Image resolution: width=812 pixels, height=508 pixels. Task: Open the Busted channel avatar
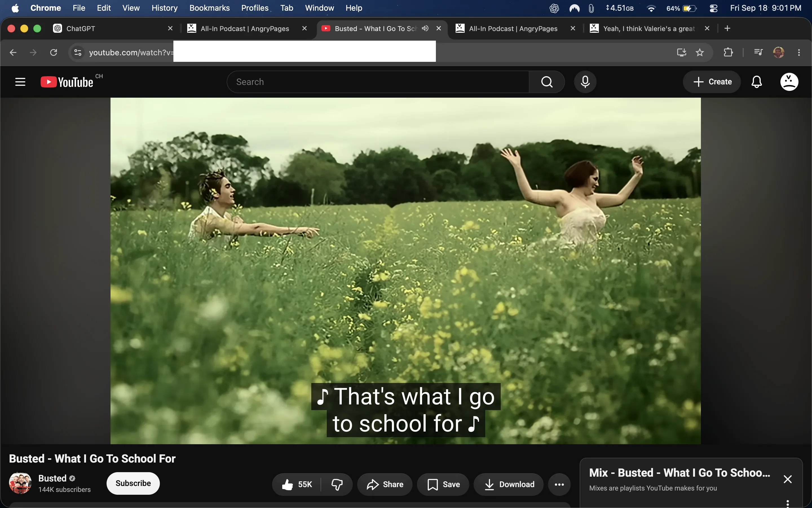(x=20, y=483)
